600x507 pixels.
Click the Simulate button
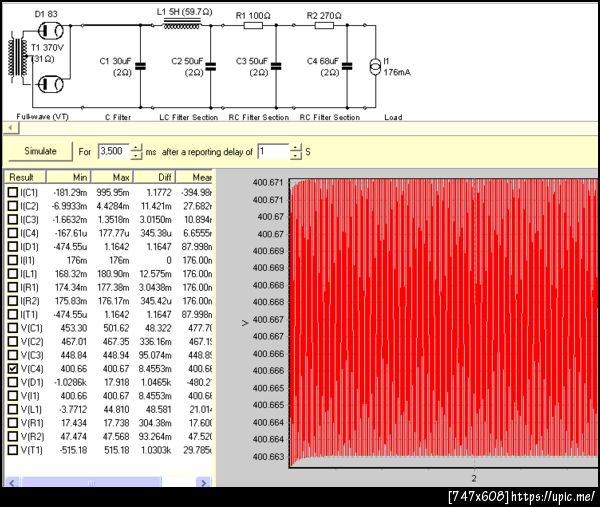pyautogui.click(x=40, y=151)
